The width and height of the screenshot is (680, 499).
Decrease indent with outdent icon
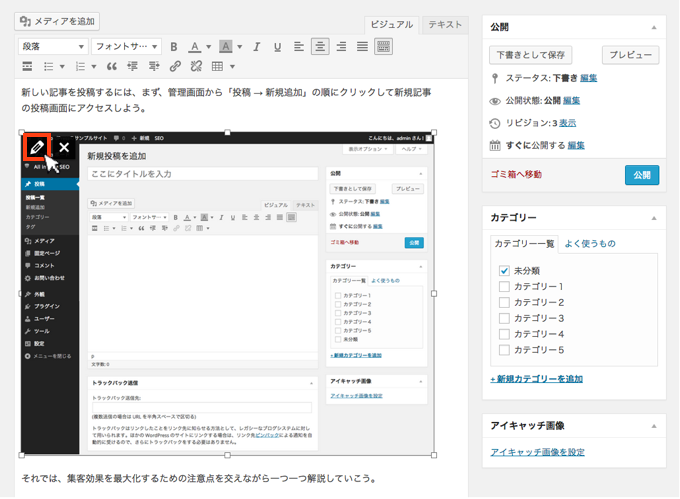(x=132, y=66)
